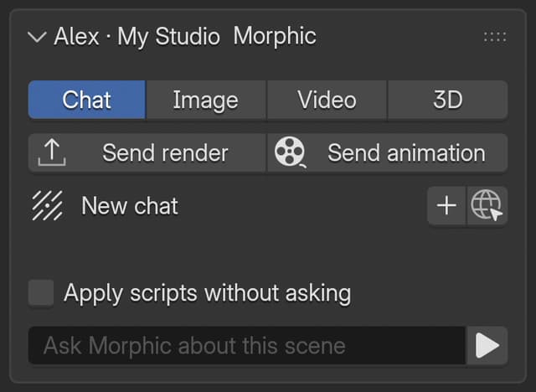This screenshot has height=392, width=536.
Task: Click the Send animation button
Action: (x=387, y=152)
